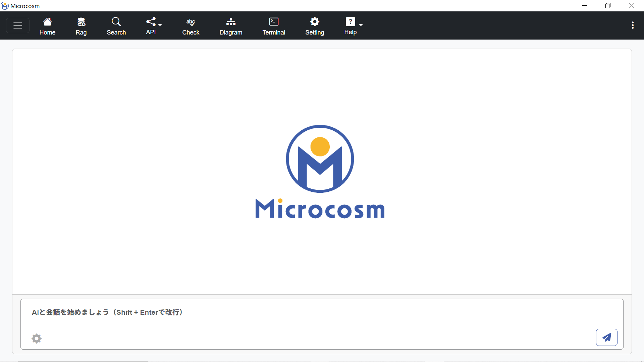The image size is (644, 362).
Task: Go to Home in the navbar
Action: pos(47,26)
